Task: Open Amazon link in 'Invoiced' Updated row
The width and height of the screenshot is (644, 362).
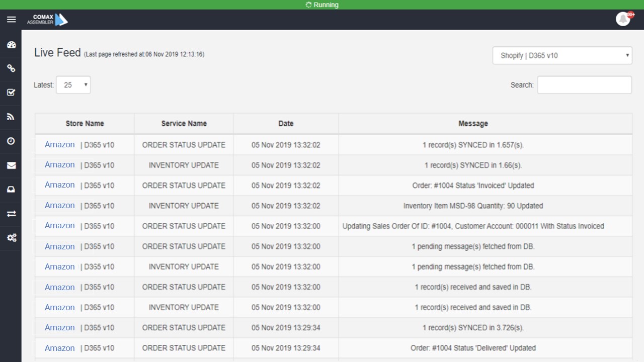Action: [59, 185]
